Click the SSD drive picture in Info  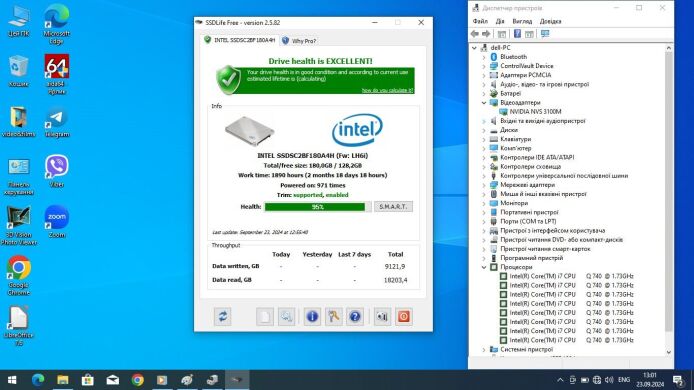[249, 131]
